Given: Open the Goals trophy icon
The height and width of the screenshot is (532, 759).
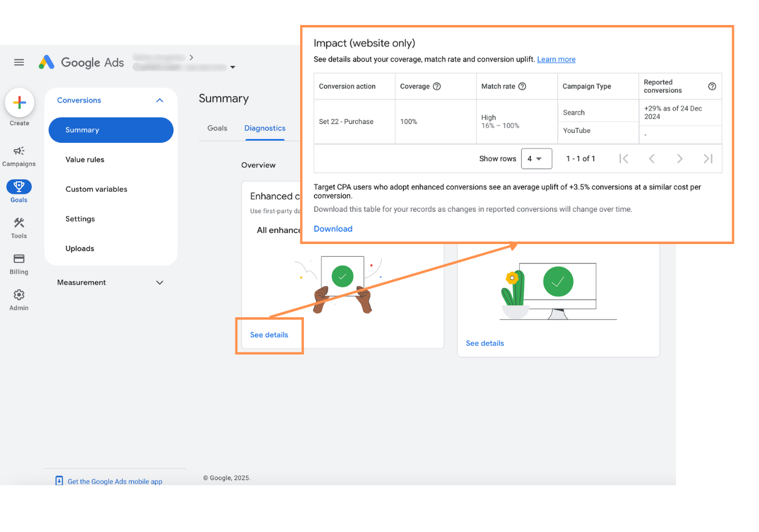Looking at the screenshot, I should pyautogui.click(x=19, y=187).
